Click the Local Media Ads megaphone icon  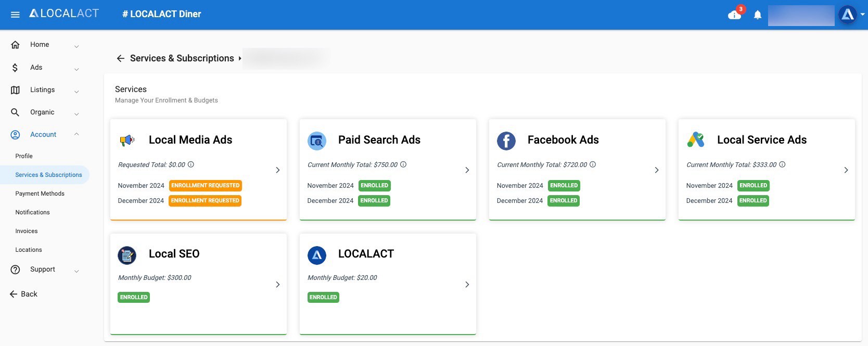[x=127, y=140]
